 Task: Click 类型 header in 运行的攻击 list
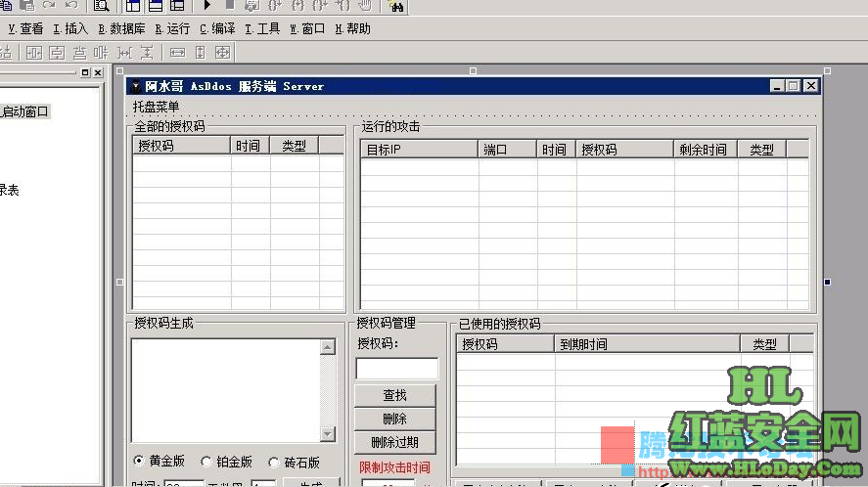point(762,150)
